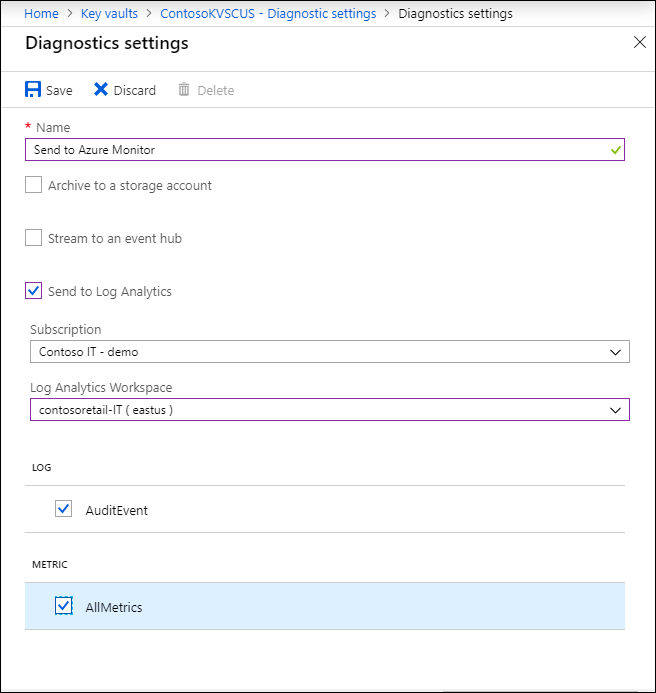
Task: Click the Save floppy disk icon
Action: click(33, 90)
